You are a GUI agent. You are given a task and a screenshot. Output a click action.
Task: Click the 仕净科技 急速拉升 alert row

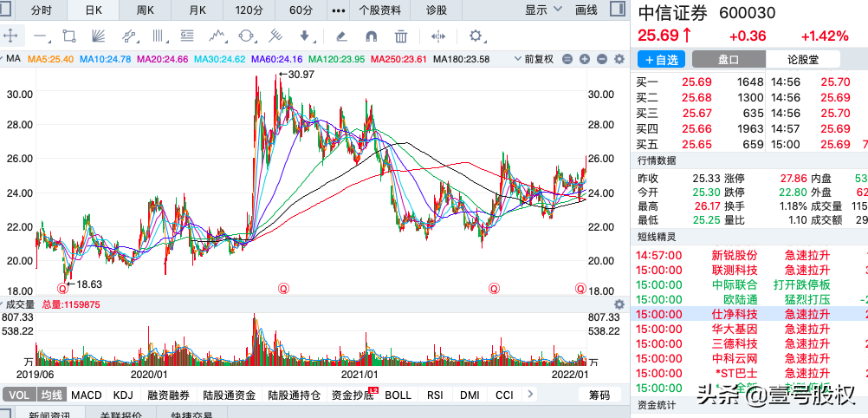[x=749, y=314]
